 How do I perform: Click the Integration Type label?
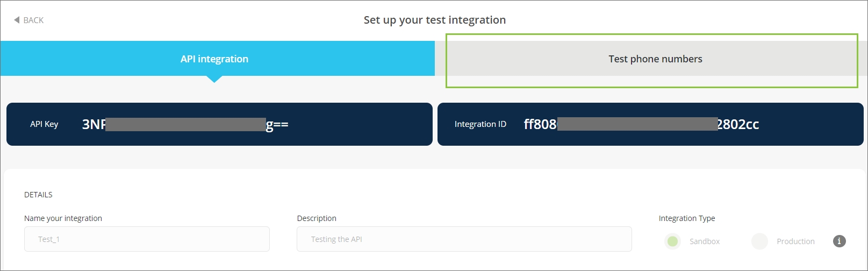coord(686,218)
